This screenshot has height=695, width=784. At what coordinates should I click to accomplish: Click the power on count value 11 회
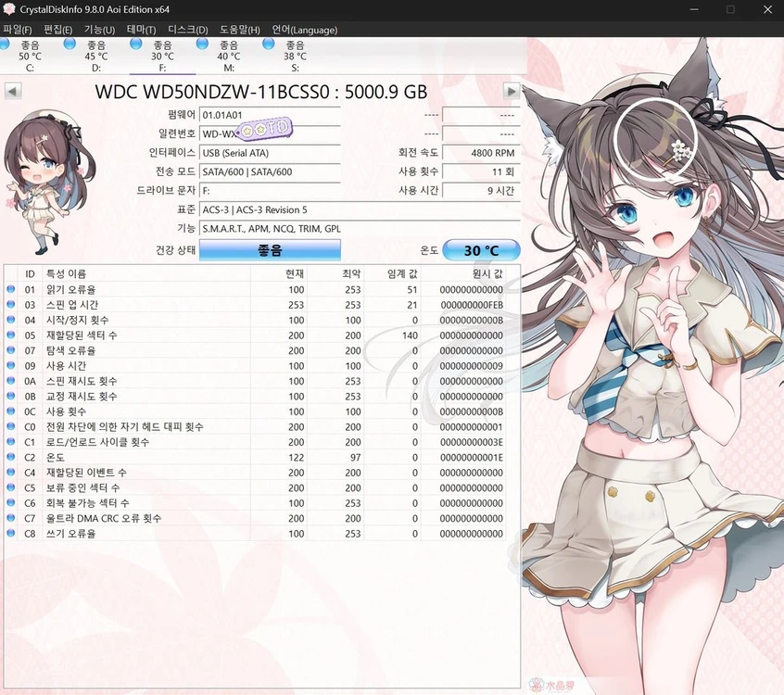coord(482,172)
